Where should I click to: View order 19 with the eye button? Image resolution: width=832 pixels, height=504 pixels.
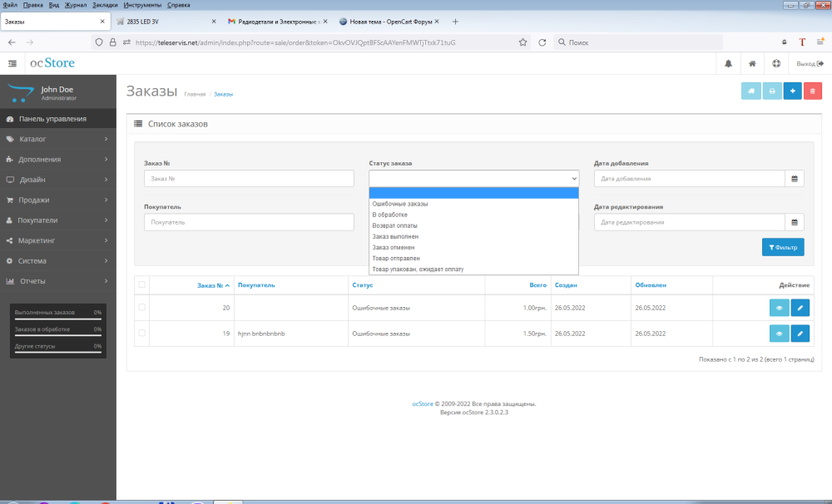pyautogui.click(x=779, y=334)
